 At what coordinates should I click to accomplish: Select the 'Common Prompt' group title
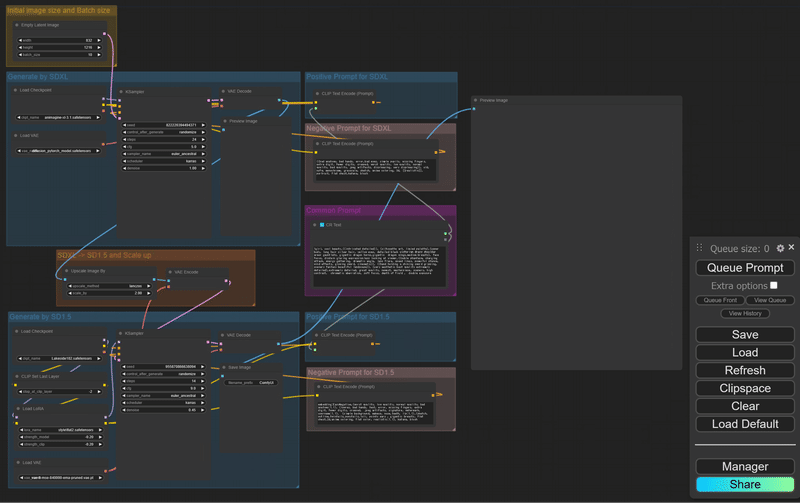[334, 210]
